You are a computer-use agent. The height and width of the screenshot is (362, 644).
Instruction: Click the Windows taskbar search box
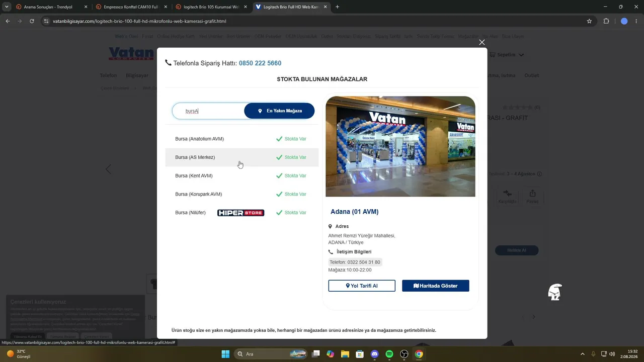tap(271, 354)
